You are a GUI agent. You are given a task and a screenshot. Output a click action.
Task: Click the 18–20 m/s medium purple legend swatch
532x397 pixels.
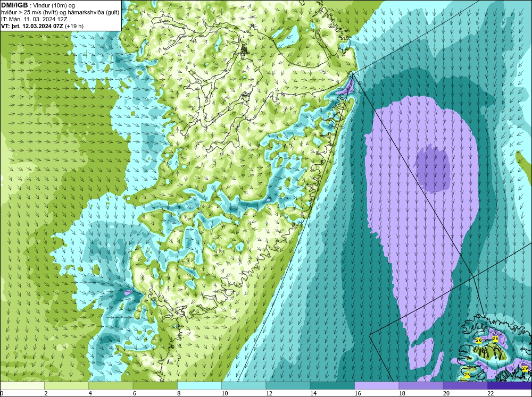click(x=421, y=385)
